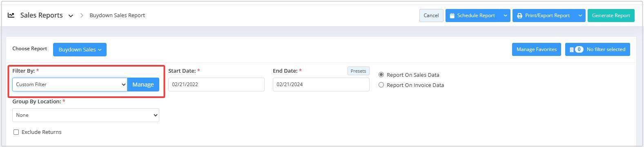This screenshot has height=147, width=644.
Task: Click the Start Date input field
Action: click(216, 85)
